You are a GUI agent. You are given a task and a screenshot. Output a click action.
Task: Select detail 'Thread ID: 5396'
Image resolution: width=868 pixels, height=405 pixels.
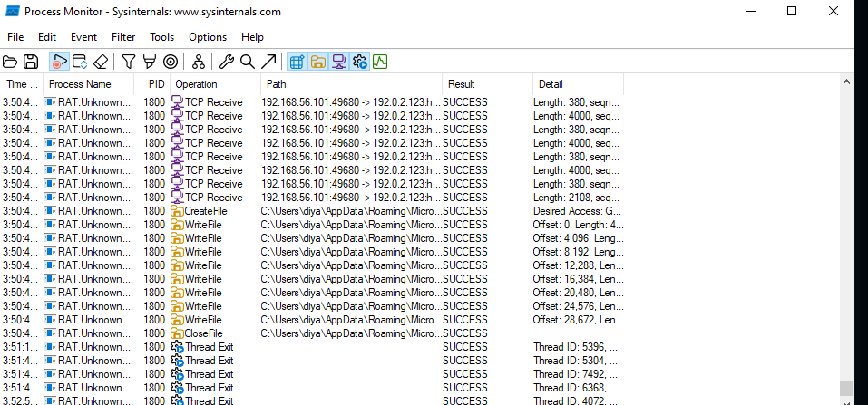coord(575,347)
